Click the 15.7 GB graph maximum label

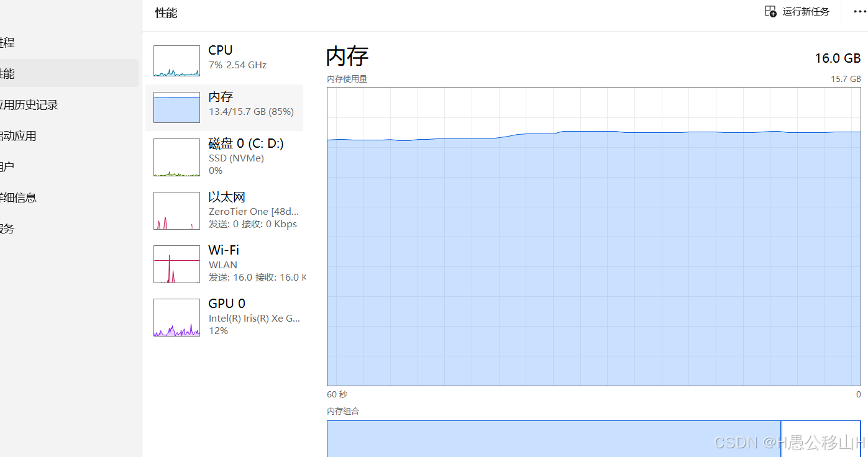click(x=846, y=79)
